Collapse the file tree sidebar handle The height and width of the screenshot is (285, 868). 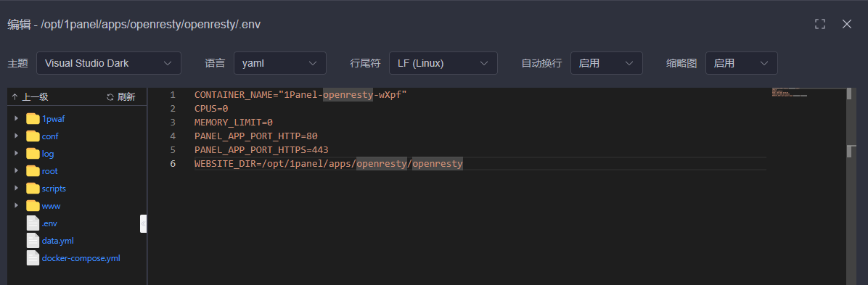coord(144,223)
